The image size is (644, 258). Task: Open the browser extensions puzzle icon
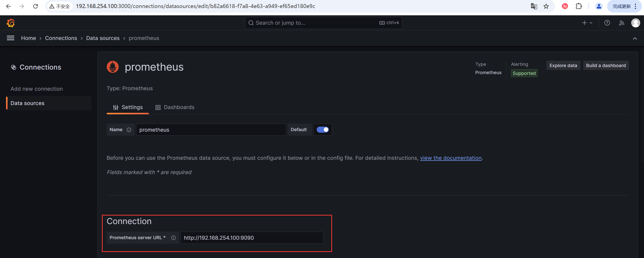coord(579,6)
